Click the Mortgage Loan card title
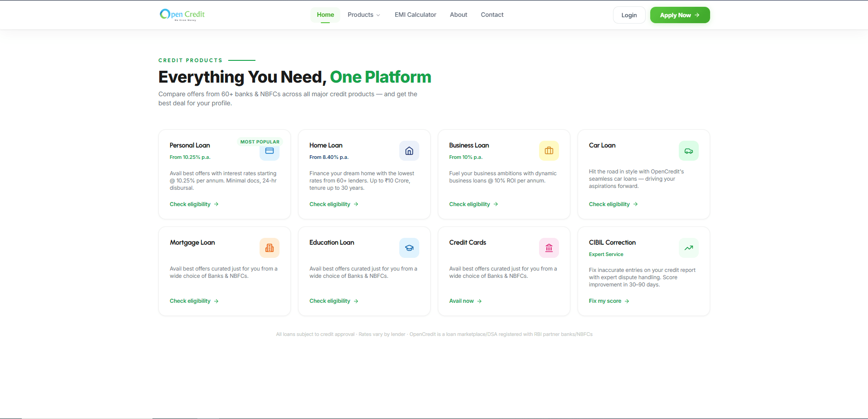Viewport: 868px width, 419px height. coord(192,242)
